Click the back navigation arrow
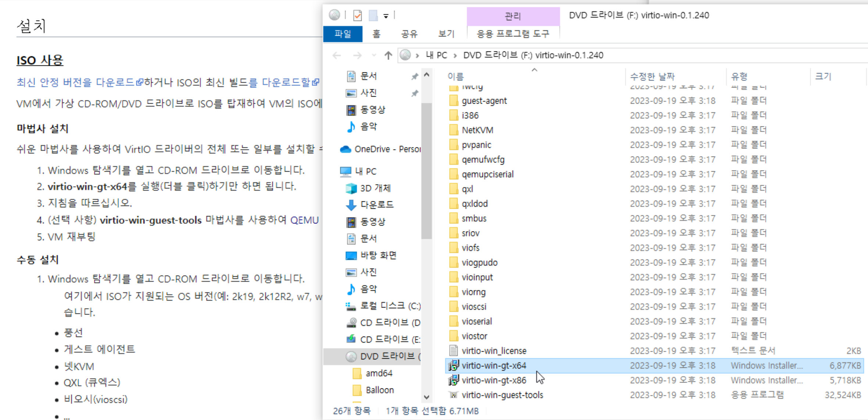 coord(337,55)
